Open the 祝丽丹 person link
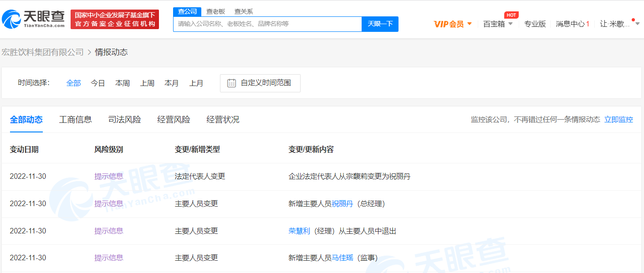This screenshot has height=273, width=644. pyautogui.click(x=342, y=204)
